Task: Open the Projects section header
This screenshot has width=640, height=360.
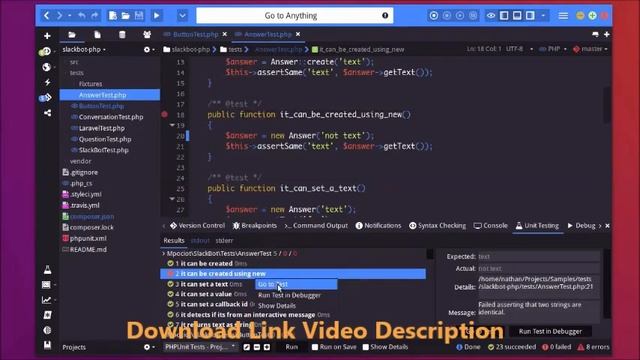Action: tap(74, 347)
